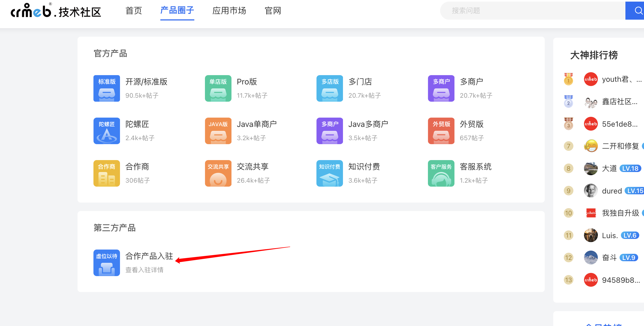Viewport: 644px width, 326px height.
Task: Click dured's portrait avatar
Action: tap(591, 191)
